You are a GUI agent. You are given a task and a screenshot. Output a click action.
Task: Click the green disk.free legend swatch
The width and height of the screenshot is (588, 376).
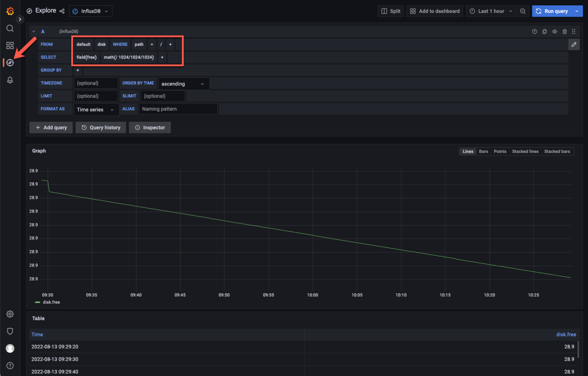coord(37,302)
